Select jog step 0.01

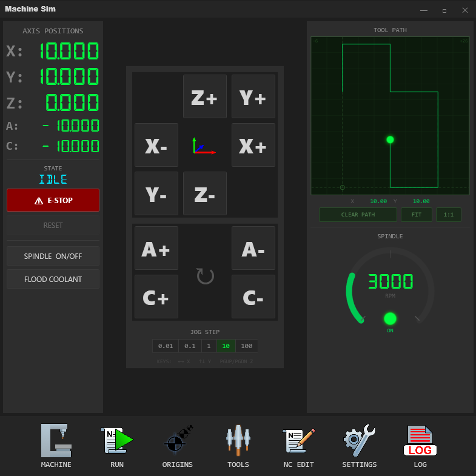click(x=166, y=346)
